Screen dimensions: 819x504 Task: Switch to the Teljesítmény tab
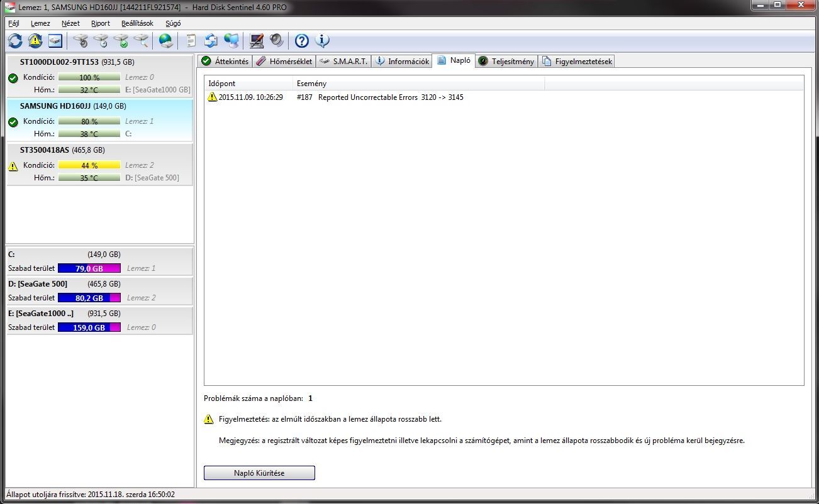click(x=506, y=61)
